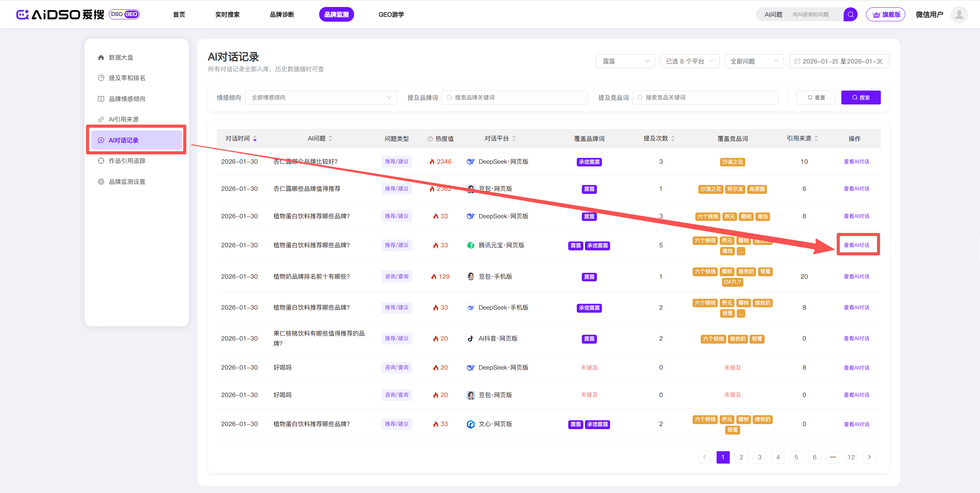Open 实时搜索 in top navigation

[x=227, y=15]
